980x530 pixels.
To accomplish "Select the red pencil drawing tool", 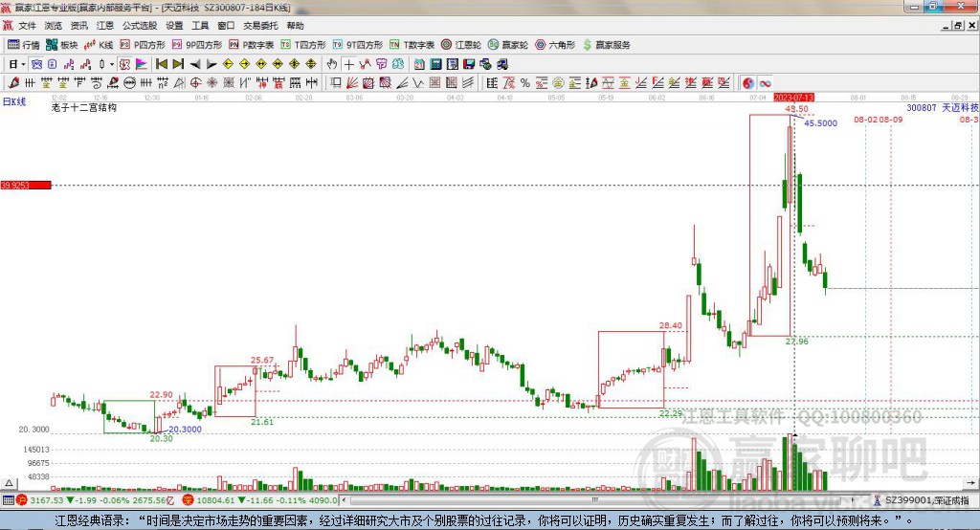I will [13, 82].
